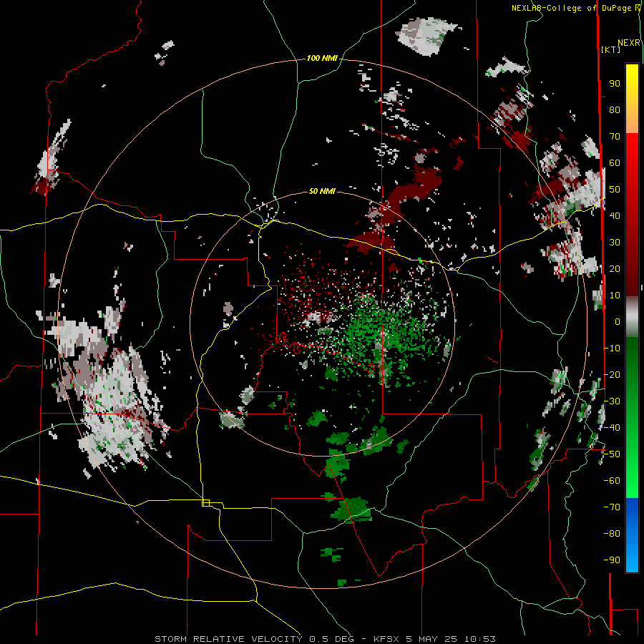The image size is (644, 644).
Task: Click the positive "10" velocity scale label
Action: tap(615, 296)
